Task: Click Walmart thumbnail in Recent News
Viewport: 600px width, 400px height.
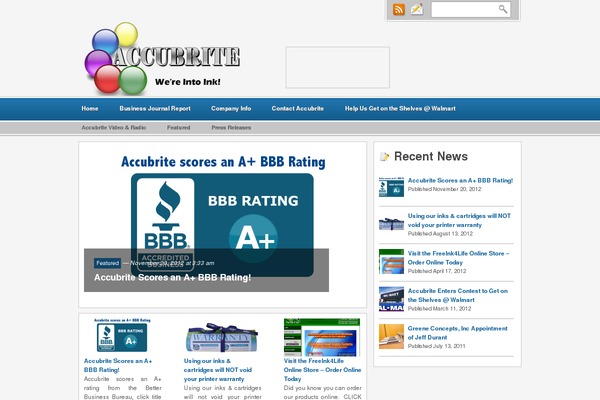Action: coord(391,299)
